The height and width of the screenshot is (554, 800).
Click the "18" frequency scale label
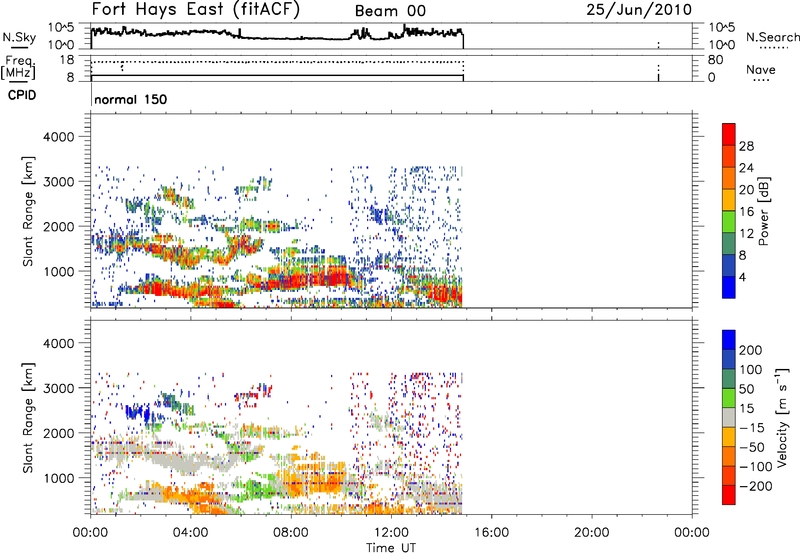67,60
